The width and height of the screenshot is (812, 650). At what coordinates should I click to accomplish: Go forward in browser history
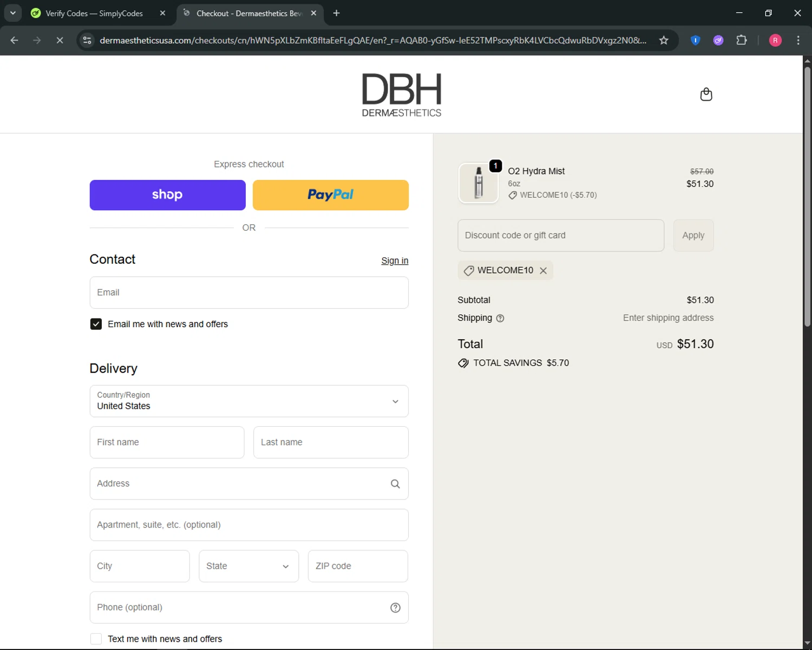37,40
